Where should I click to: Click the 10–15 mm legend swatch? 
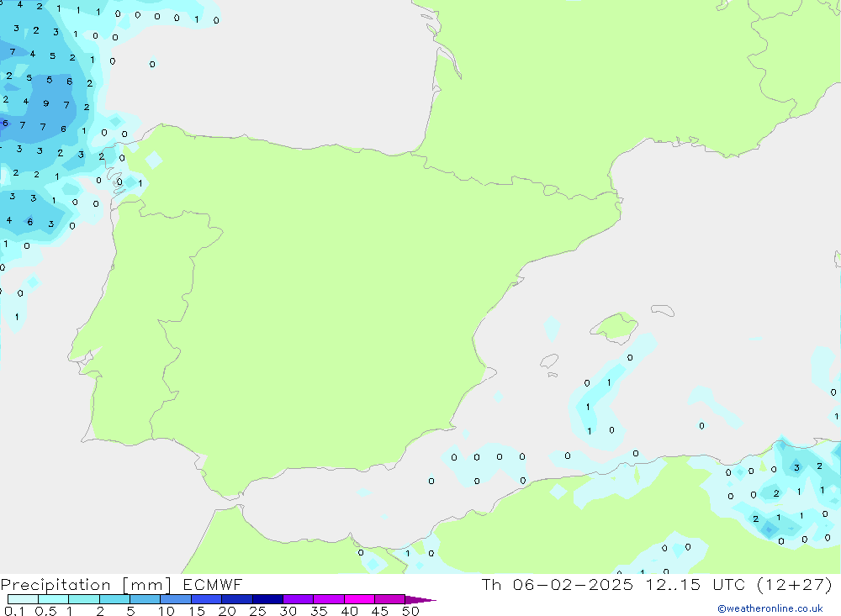click(x=176, y=599)
